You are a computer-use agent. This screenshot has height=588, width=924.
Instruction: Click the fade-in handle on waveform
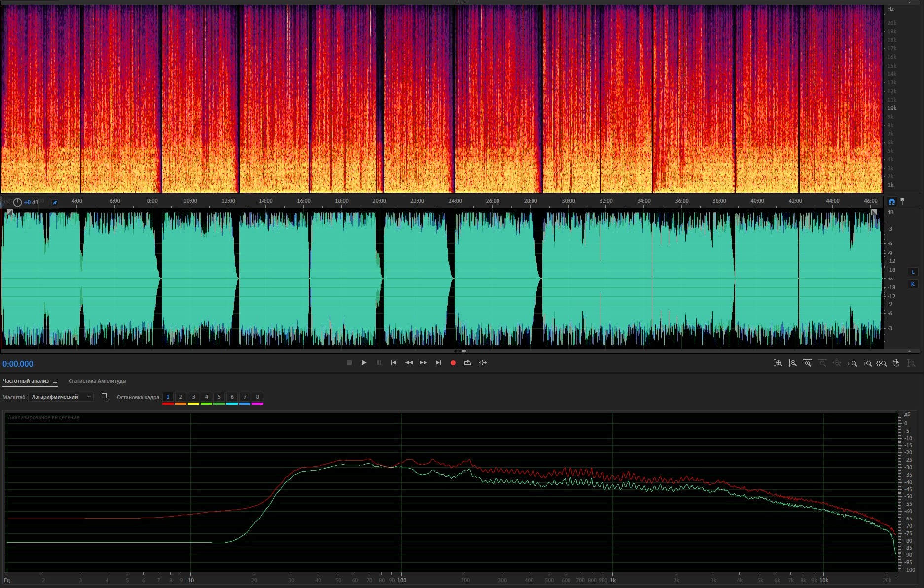[x=9, y=212]
